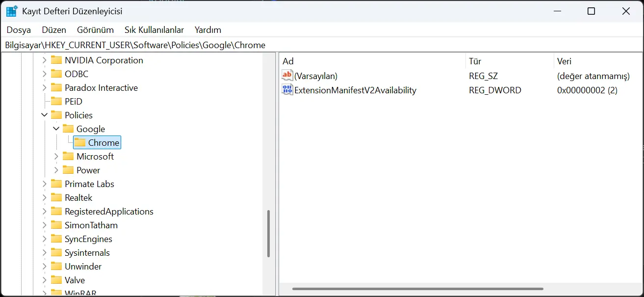This screenshot has height=297, width=644.
Task: Expand the Unwinder key
Action: pos(45,267)
